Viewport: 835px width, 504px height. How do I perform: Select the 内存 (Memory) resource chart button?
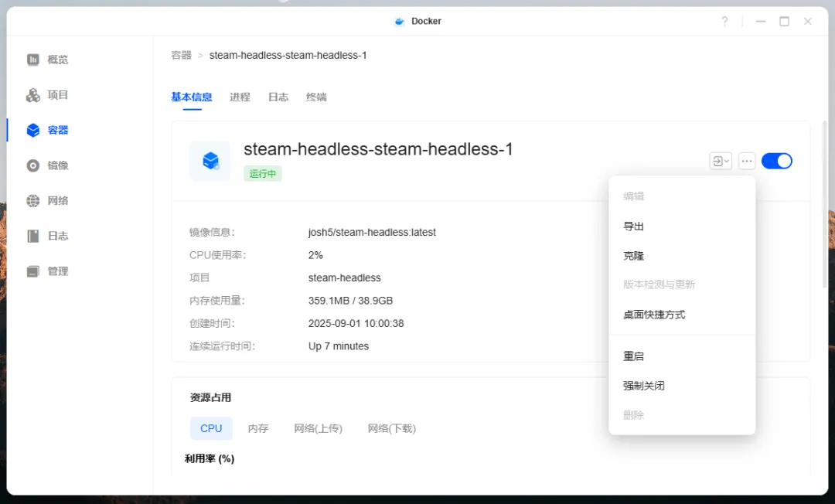(258, 427)
